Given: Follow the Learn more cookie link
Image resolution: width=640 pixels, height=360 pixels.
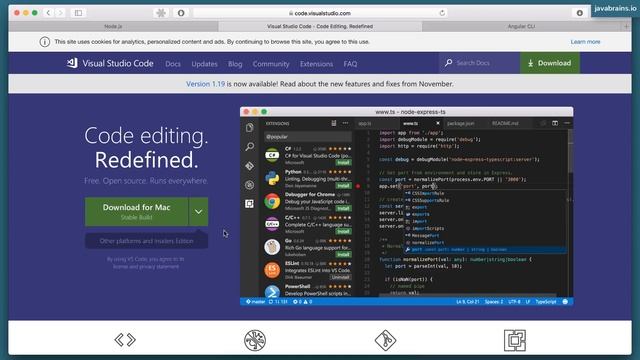Looking at the screenshot, I should coord(585,42).
